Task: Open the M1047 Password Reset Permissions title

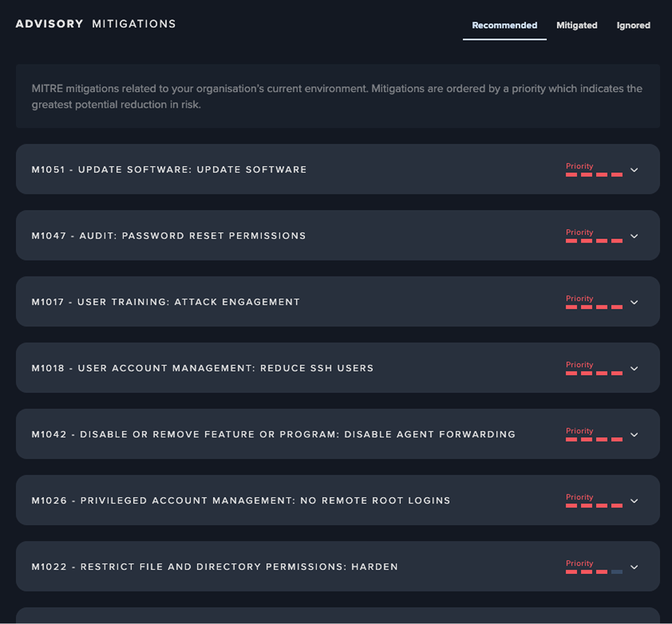Action: 169,236
